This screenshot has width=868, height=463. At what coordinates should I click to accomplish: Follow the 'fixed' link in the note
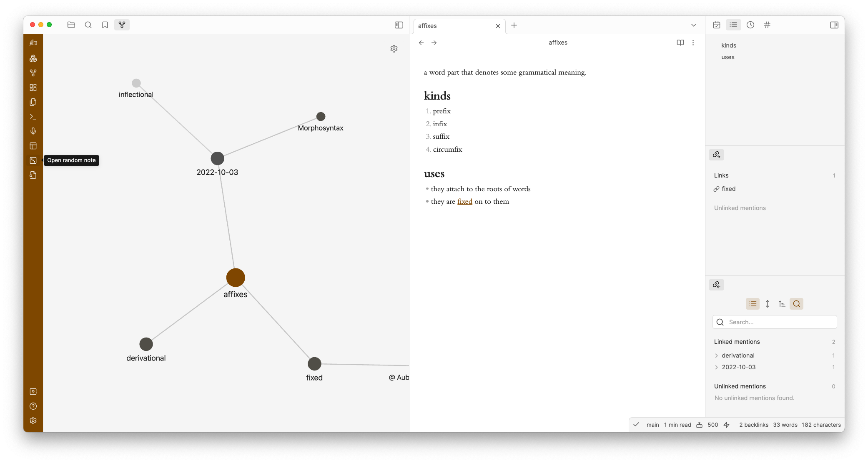coord(464,201)
